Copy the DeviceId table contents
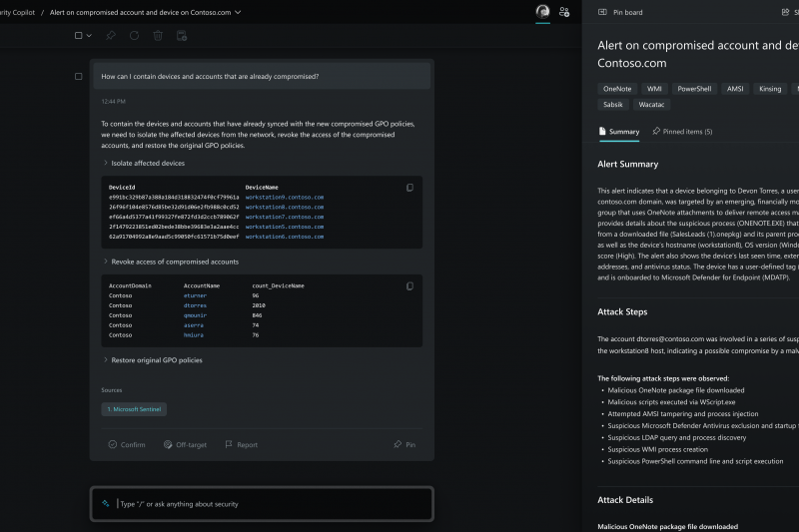The image size is (799, 532). 409,188
